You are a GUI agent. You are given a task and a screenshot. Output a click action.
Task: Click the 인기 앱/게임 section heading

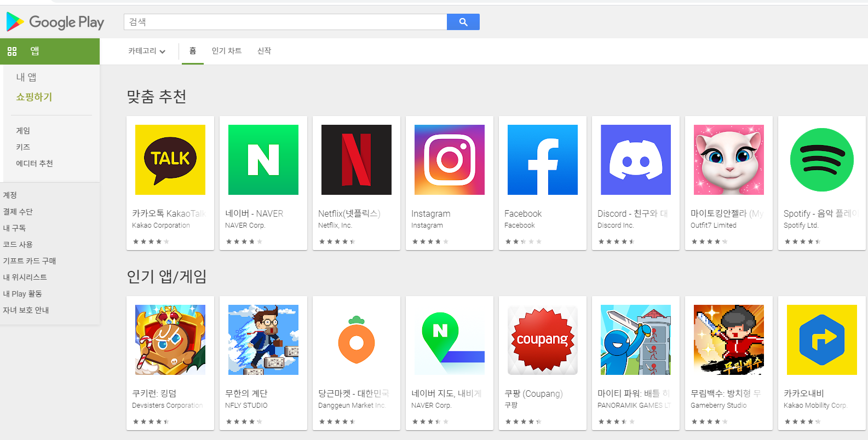point(167,277)
